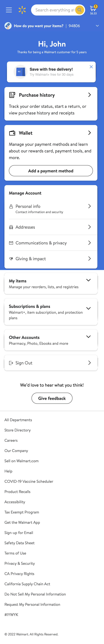The height and width of the screenshot is (644, 104).
Task: Expand the My items section
Action: 88,280
